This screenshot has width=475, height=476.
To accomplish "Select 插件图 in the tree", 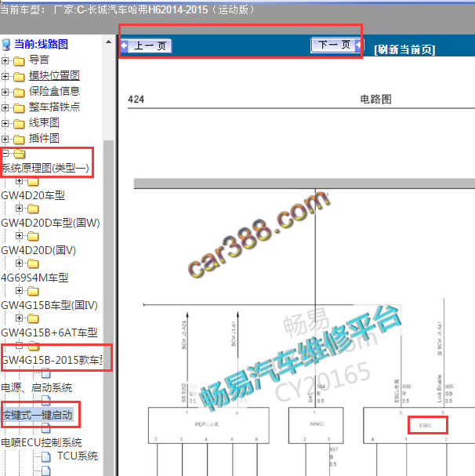I will [x=44, y=138].
